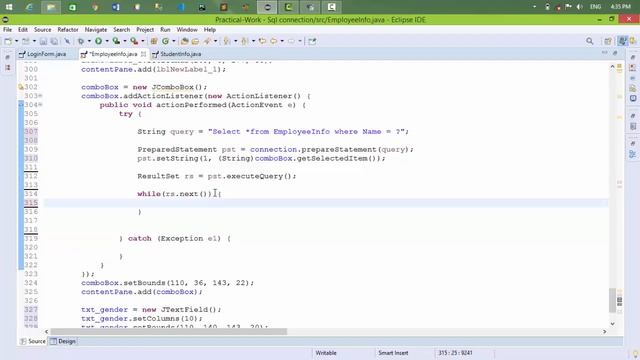This screenshot has width=640, height=360.
Task: Click the warning marker at line 302
Action: coord(21,87)
